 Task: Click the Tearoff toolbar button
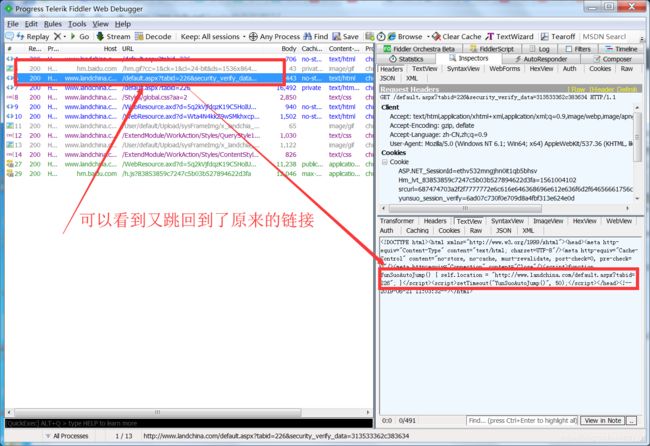[558, 36]
